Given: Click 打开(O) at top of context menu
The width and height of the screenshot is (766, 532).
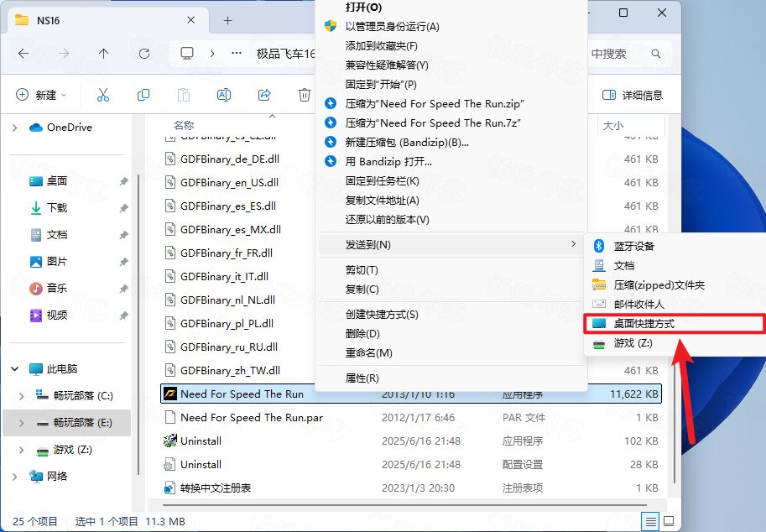Looking at the screenshot, I should coord(363,8).
